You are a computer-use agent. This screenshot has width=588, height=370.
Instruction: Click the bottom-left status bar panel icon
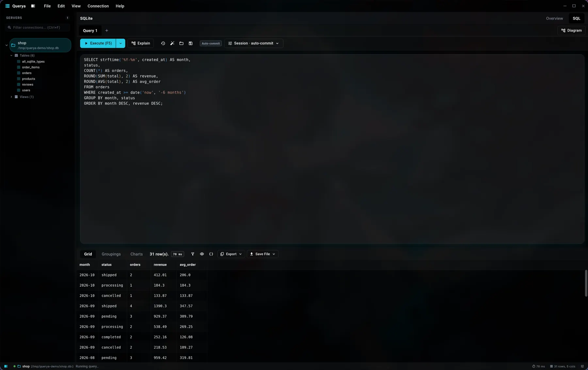[x=6, y=366]
